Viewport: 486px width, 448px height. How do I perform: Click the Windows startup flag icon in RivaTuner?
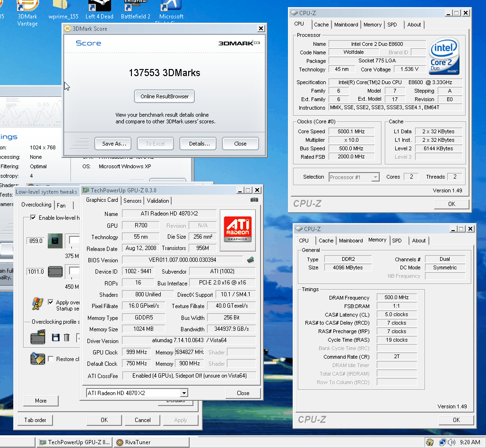click(37, 304)
